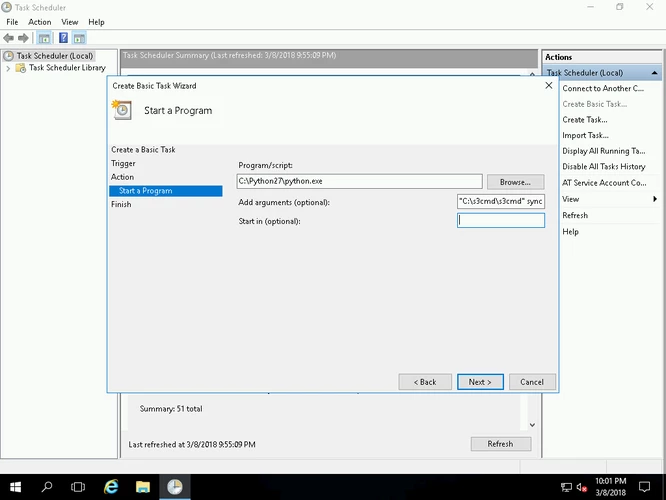Click the Task Scheduler taskbar icon
Image resolution: width=666 pixels, height=500 pixels.
point(175,487)
